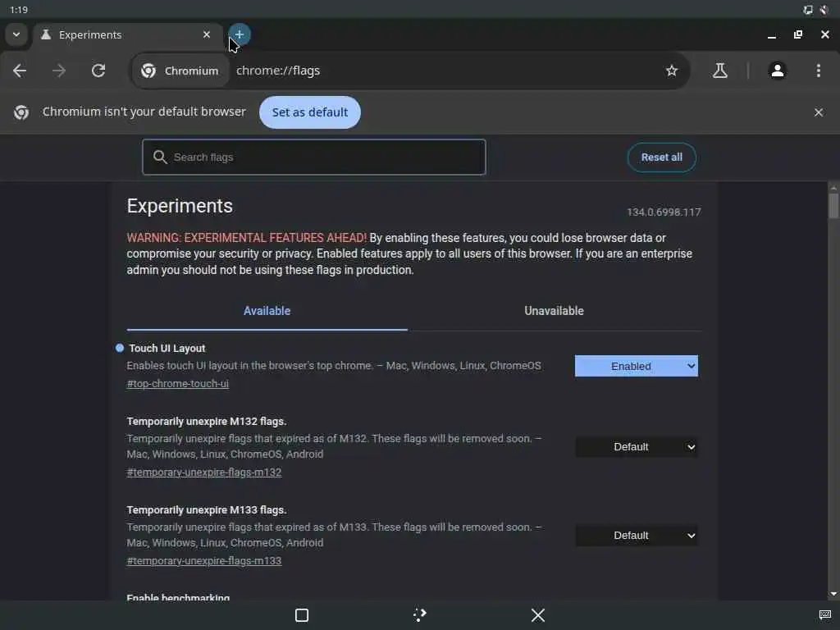The height and width of the screenshot is (630, 840).
Task: Click the square icon in bottom bar
Action: tap(302, 615)
